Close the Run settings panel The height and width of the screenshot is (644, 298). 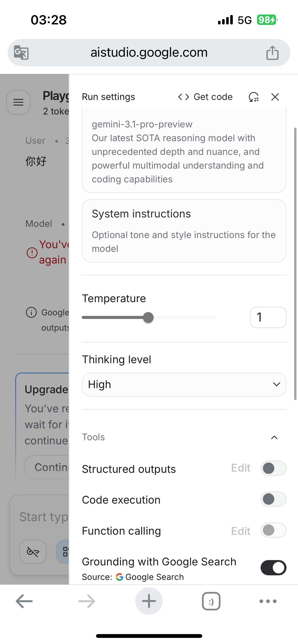[x=275, y=97]
